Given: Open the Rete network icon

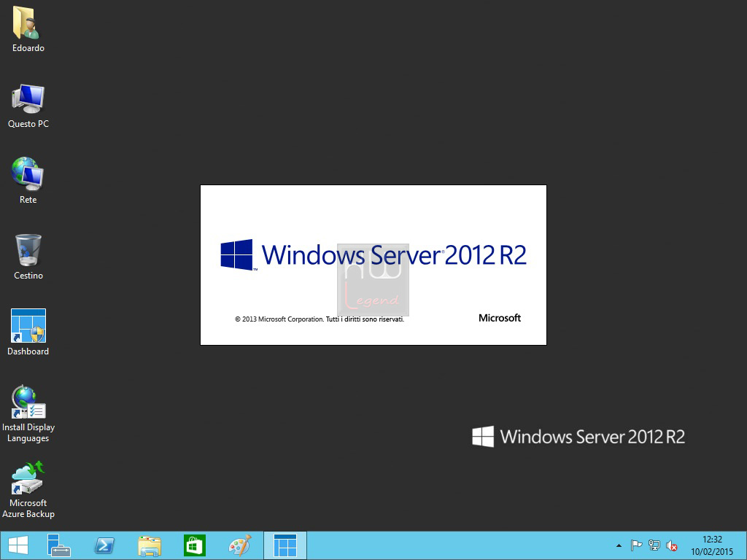Looking at the screenshot, I should coord(28,174).
